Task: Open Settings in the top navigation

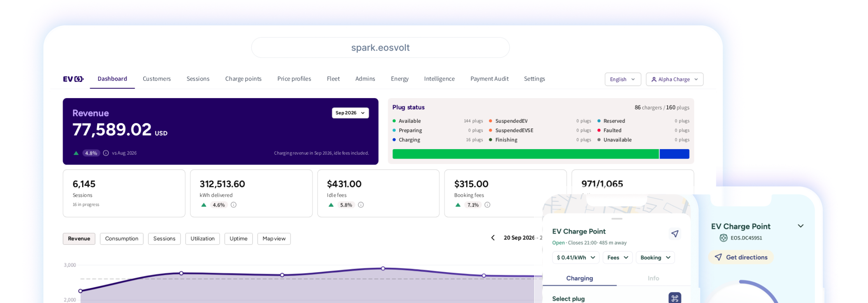Action: point(535,79)
